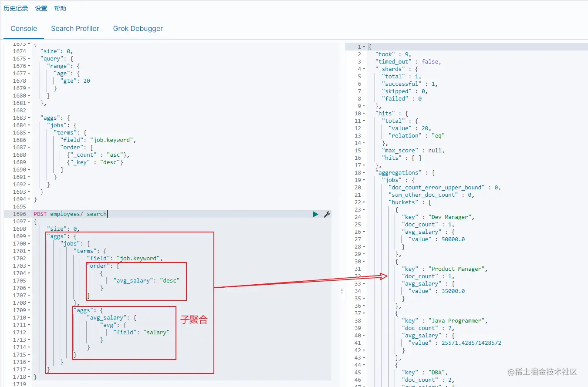Click the "value" : 35000.0 line
Image resolution: width=588 pixels, height=387 pixels.
(x=437, y=291)
